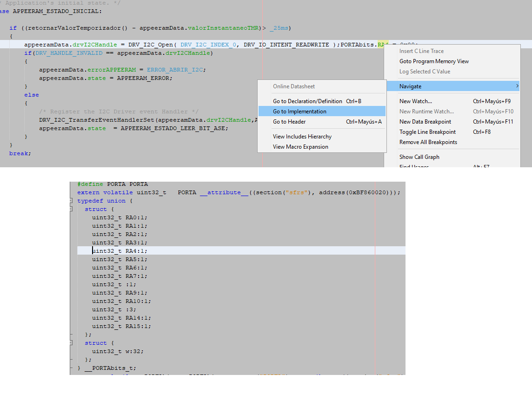
Task: Select Goto Program Memory View
Action: tap(452, 61)
